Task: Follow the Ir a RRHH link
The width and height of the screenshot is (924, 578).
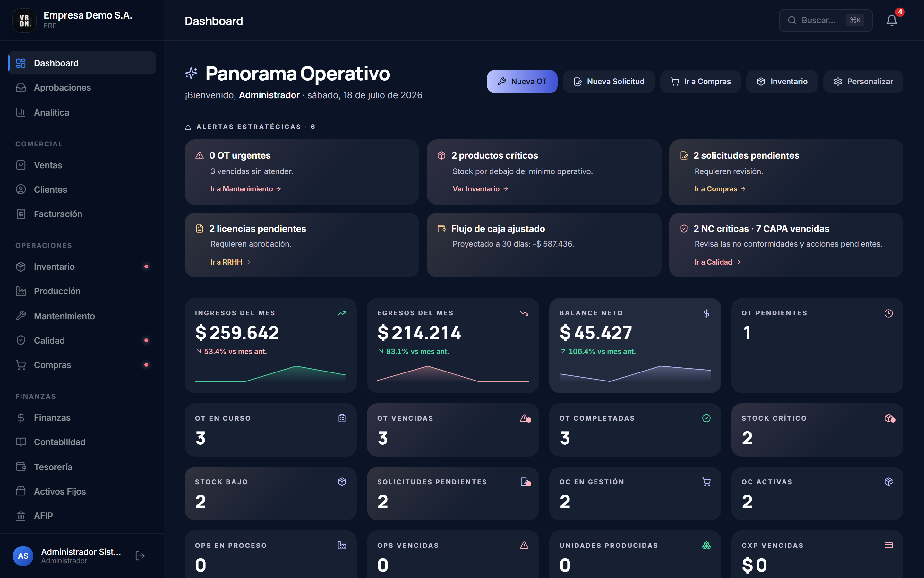Action: coord(230,262)
